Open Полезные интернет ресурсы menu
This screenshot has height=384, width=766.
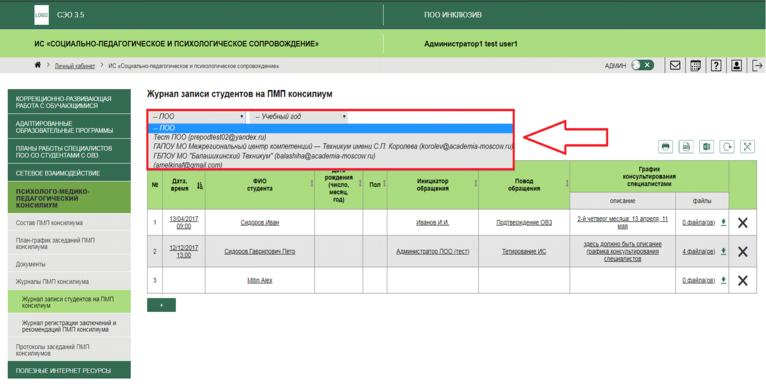point(69,370)
